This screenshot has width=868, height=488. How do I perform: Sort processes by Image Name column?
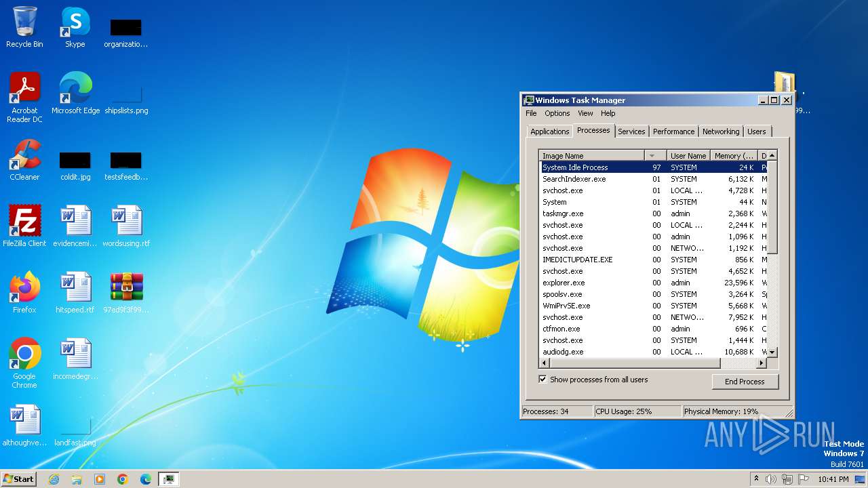click(591, 156)
